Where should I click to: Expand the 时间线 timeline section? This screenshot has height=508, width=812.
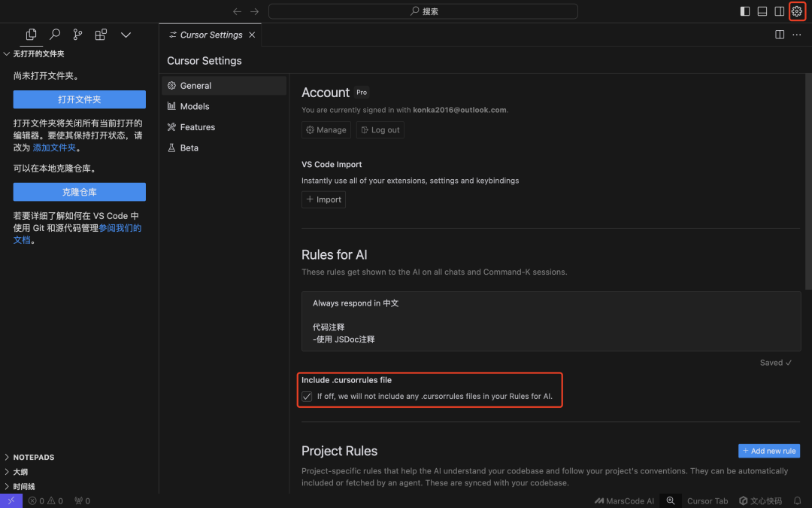tap(24, 486)
